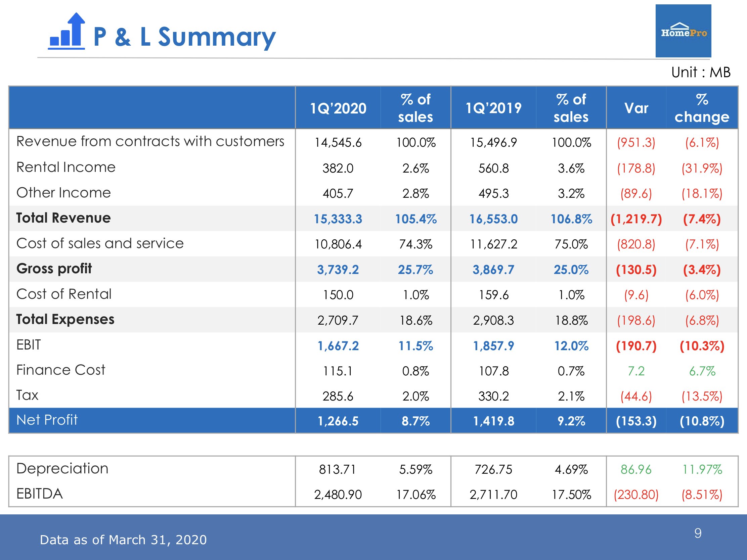This screenshot has width=747, height=560.
Task: Click the percent change (18.1%)
Action: [x=702, y=193]
